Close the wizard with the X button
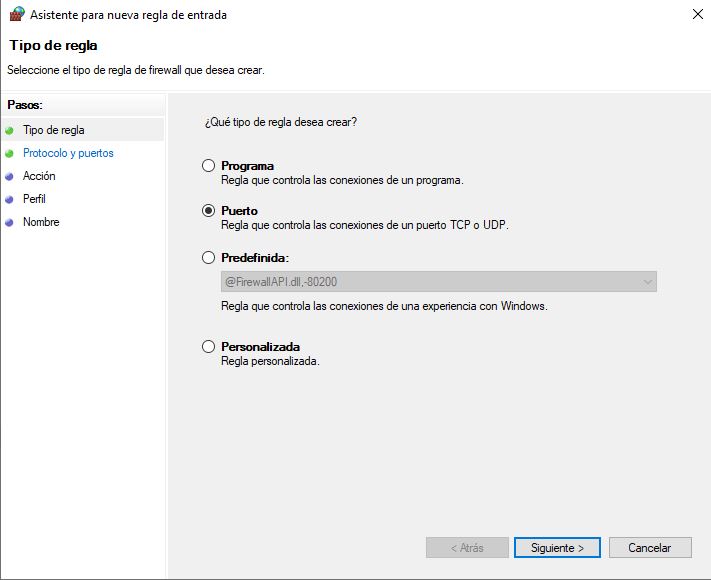 (696, 15)
